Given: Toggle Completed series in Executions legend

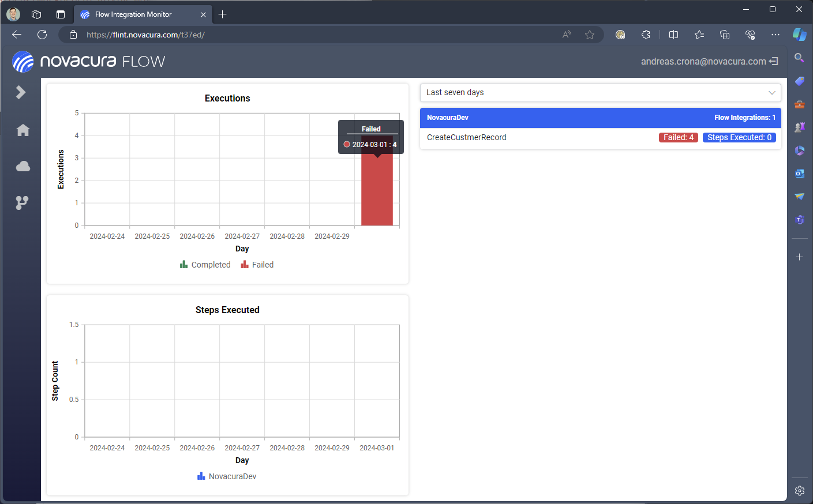Looking at the screenshot, I should (x=205, y=265).
